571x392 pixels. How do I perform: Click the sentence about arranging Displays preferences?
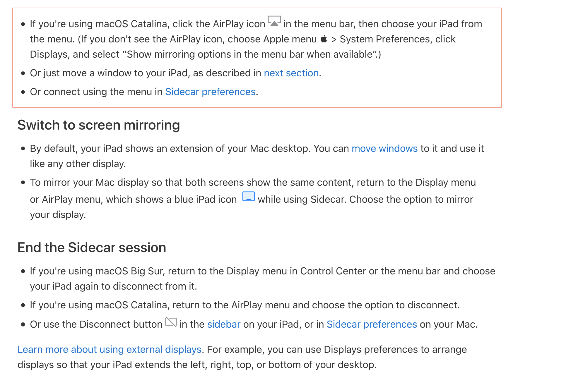coord(242,357)
